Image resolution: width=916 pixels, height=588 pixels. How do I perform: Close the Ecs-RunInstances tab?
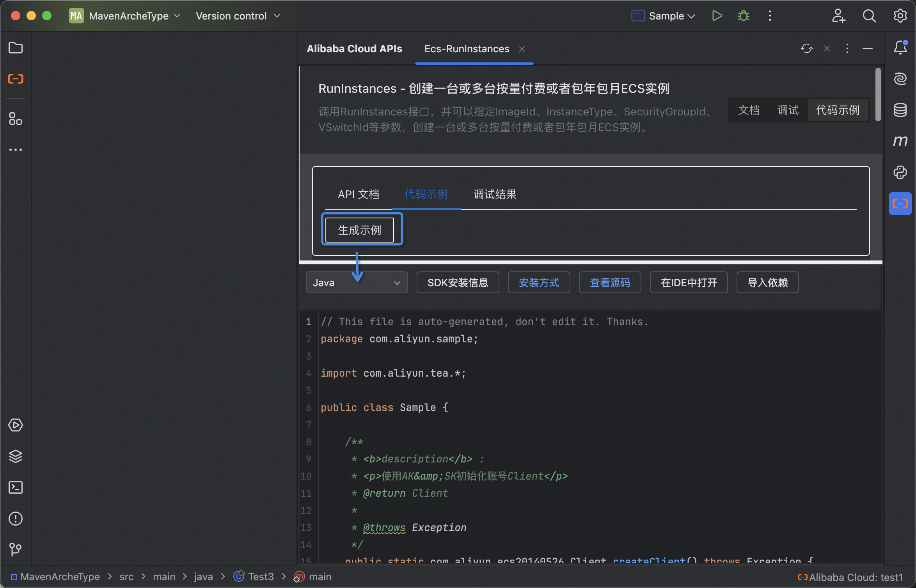click(x=522, y=49)
